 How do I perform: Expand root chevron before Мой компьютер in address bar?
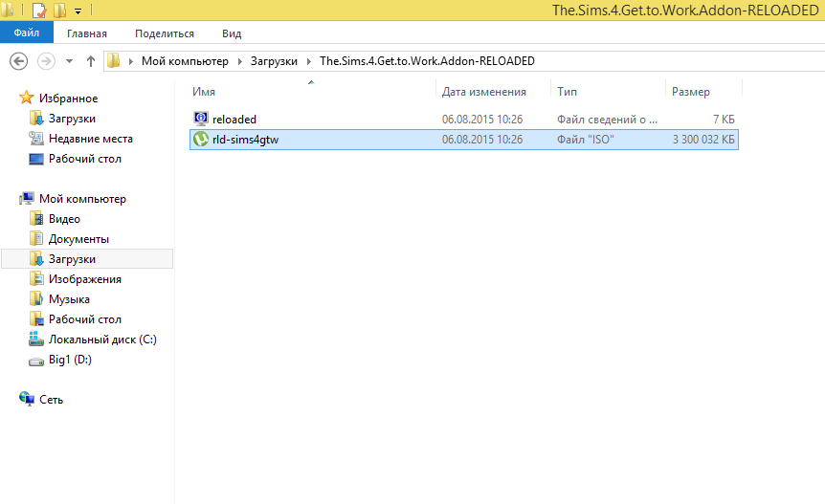[130, 61]
